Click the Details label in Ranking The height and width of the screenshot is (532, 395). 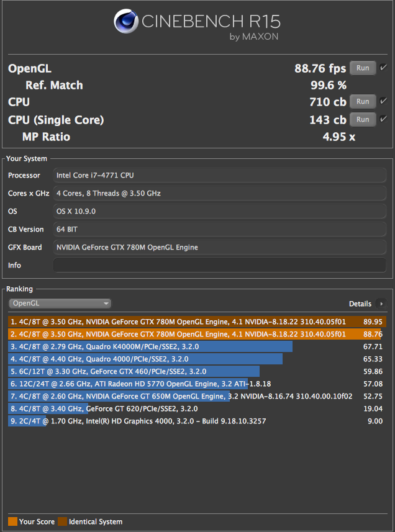click(x=360, y=304)
